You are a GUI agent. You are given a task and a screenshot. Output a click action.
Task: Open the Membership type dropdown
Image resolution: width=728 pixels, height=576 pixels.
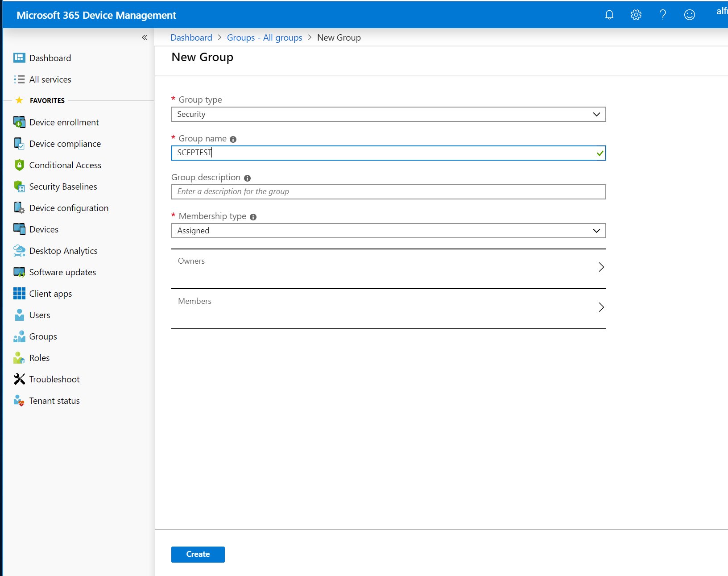(596, 231)
